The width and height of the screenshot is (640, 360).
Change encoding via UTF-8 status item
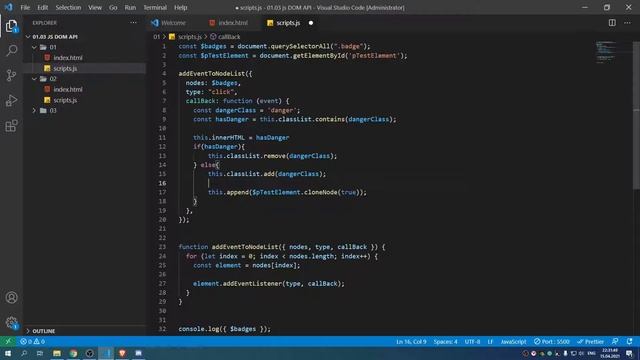coord(472,341)
